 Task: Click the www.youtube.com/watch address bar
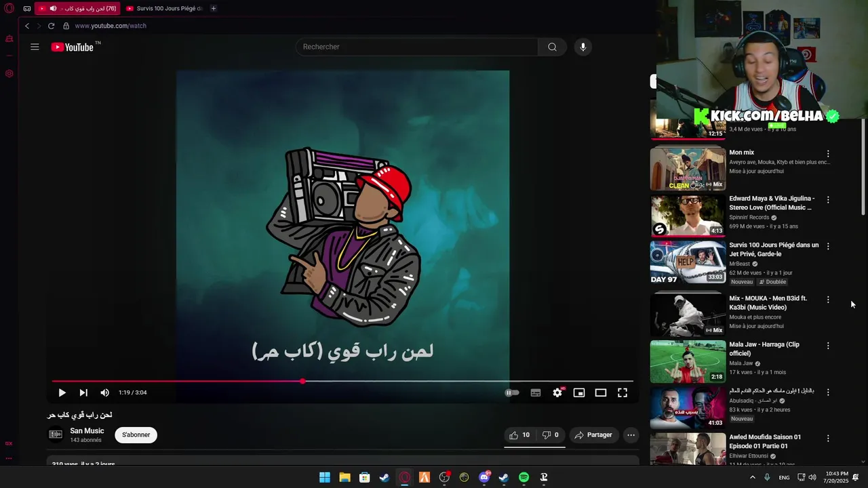tap(111, 26)
